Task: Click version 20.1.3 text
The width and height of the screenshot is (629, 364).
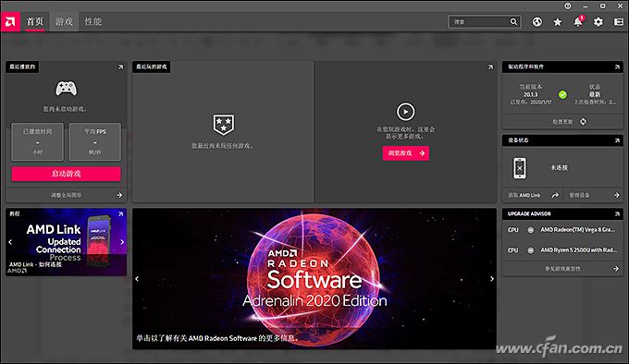Action: click(530, 94)
